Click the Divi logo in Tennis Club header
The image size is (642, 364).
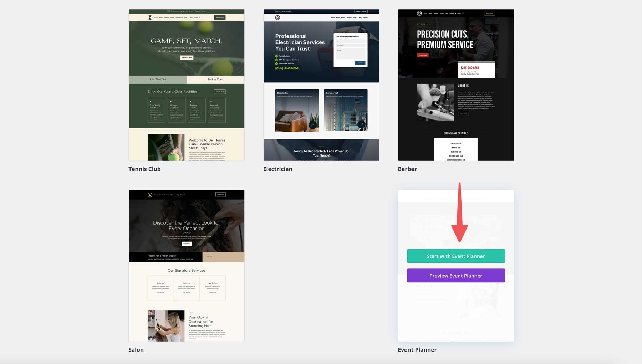150,17
